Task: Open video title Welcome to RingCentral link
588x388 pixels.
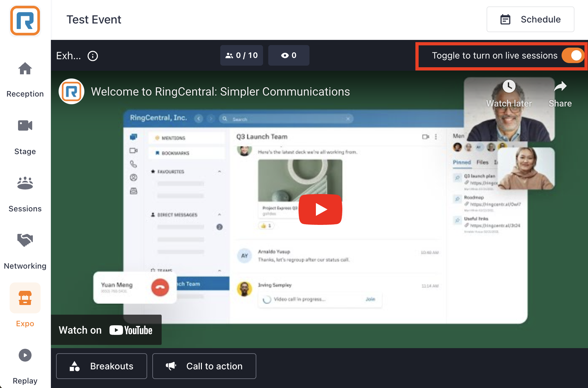Action: click(220, 92)
